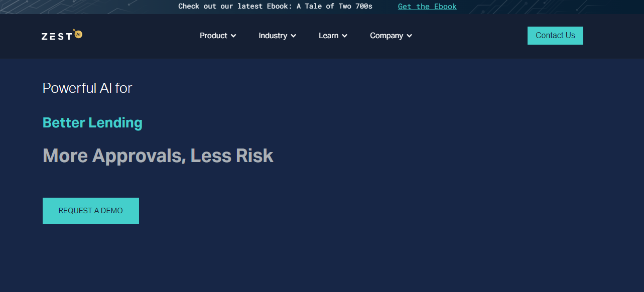Click the Zest AI logo
644x292 pixels.
pos(62,35)
